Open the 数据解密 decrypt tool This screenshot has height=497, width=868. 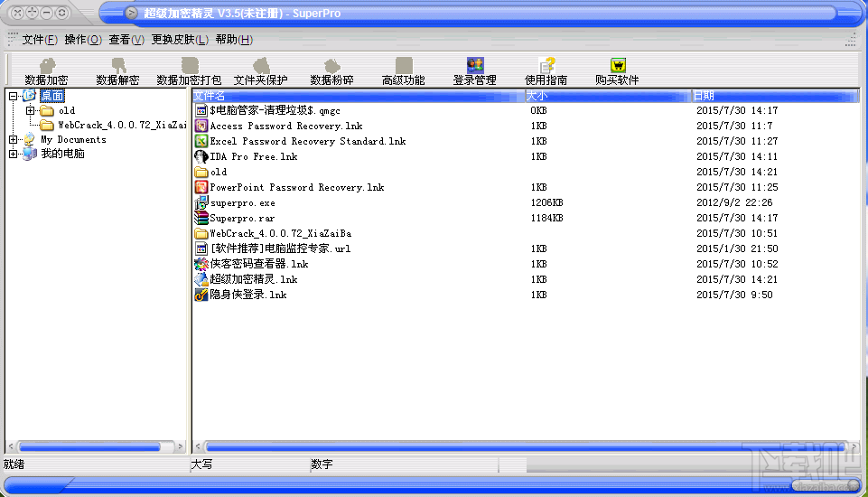click(x=118, y=71)
